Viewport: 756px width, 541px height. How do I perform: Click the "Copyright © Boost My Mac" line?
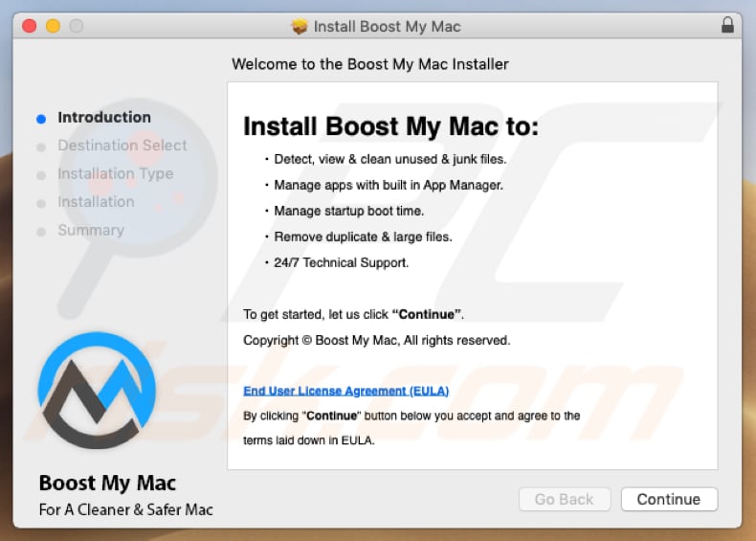pyautogui.click(x=376, y=340)
